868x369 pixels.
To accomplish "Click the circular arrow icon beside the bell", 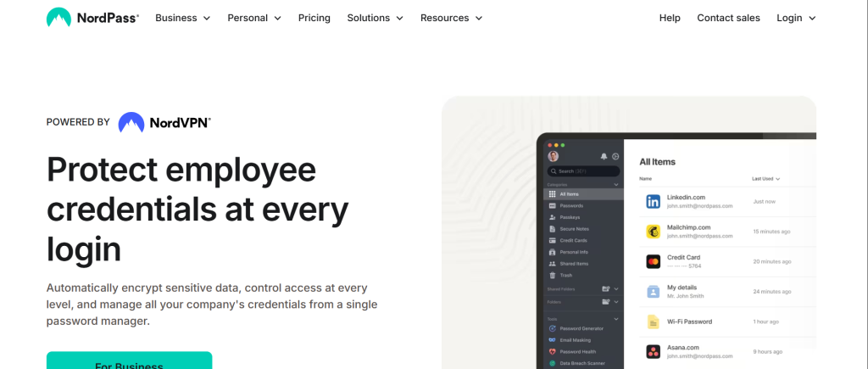I will click(x=615, y=157).
